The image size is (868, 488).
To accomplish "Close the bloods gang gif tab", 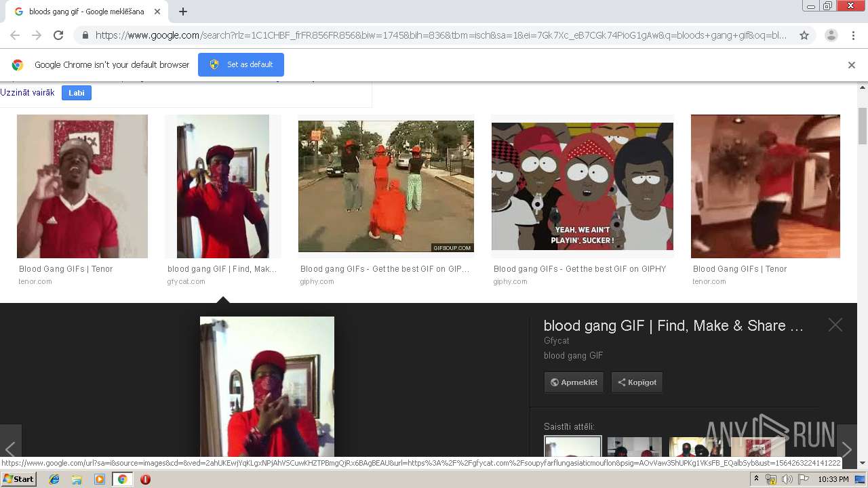I will (x=158, y=12).
